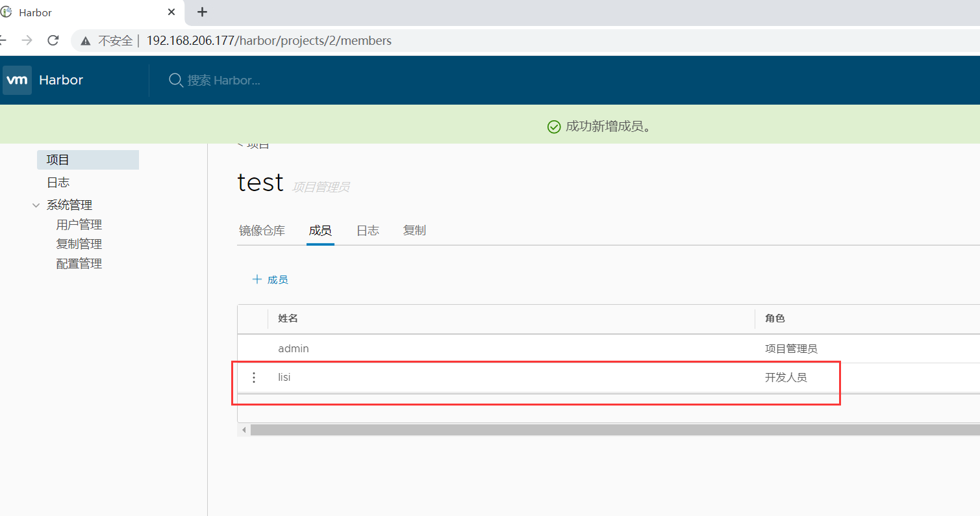This screenshot has width=980, height=516.
Task: Open a new browser tab
Action: click(x=202, y=12)
